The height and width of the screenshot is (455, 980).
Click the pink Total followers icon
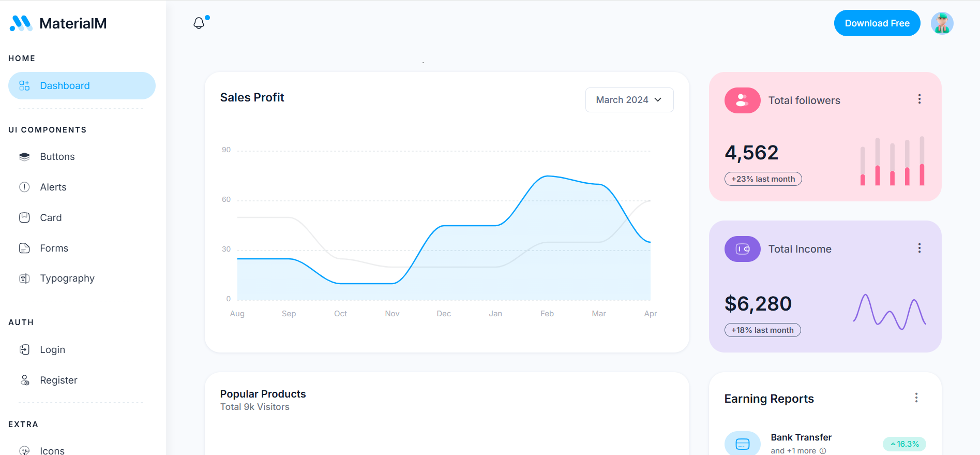(x=742, y=100)
